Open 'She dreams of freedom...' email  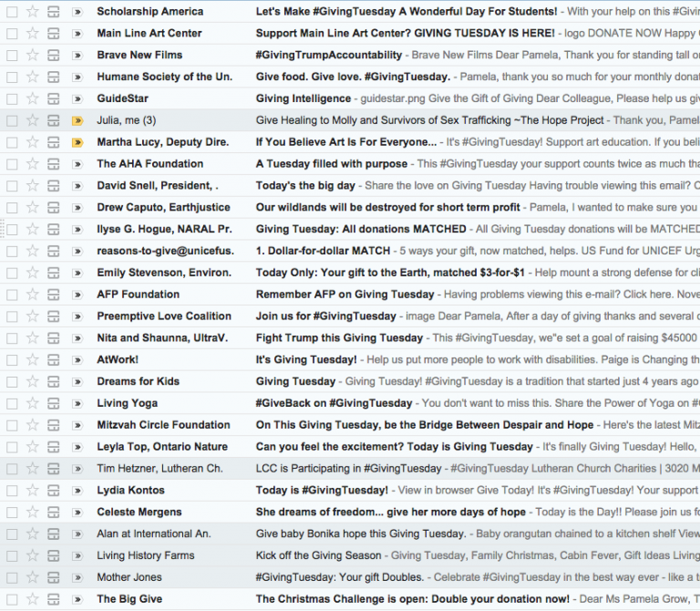(391, 512)
